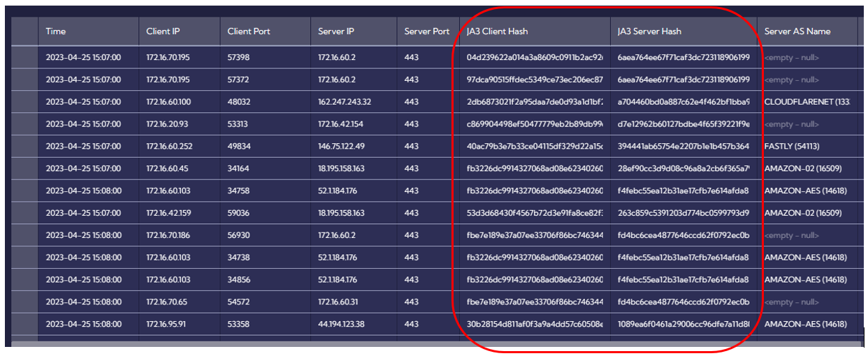
Task: Select the Server IP column header
Action: (335, 31)
